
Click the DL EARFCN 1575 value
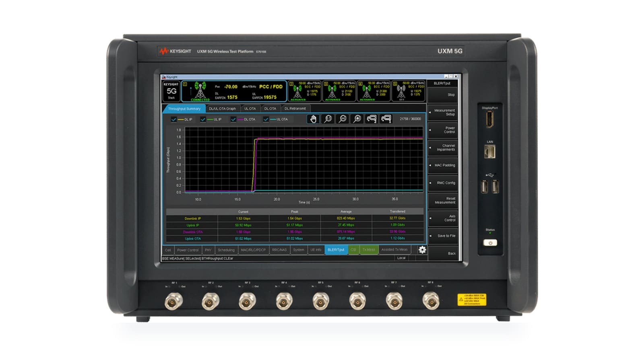click(x=232, y=97)
